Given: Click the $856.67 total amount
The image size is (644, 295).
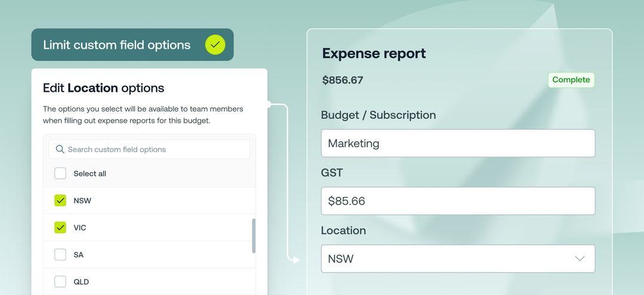Looking at the screenshot, I should pos(342,80).
